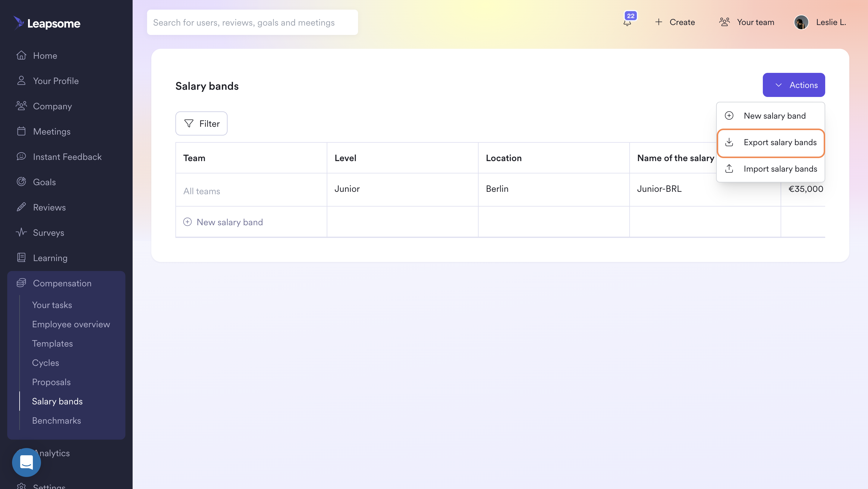Click the Learning book icon
This screenshot has width=868, height=489.
click(x=21, y=257)
